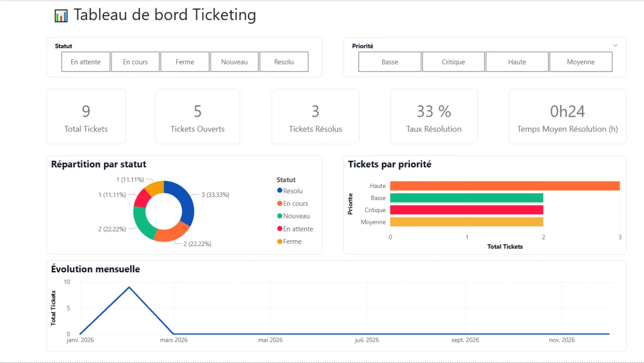Toggle the En cours status filter
Screen dimensions: 644x363
pyautogui.click(x=135, y=62)
